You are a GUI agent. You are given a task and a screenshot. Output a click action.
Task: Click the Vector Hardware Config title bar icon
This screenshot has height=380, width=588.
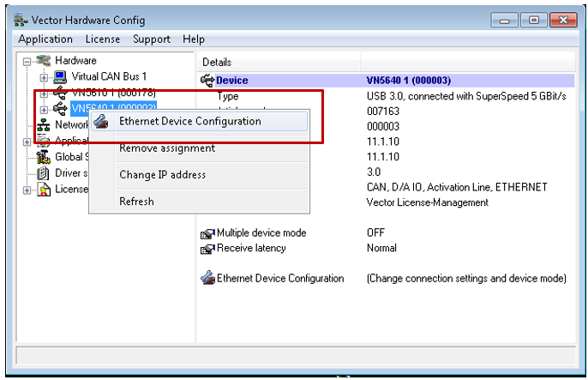[21, 20]
